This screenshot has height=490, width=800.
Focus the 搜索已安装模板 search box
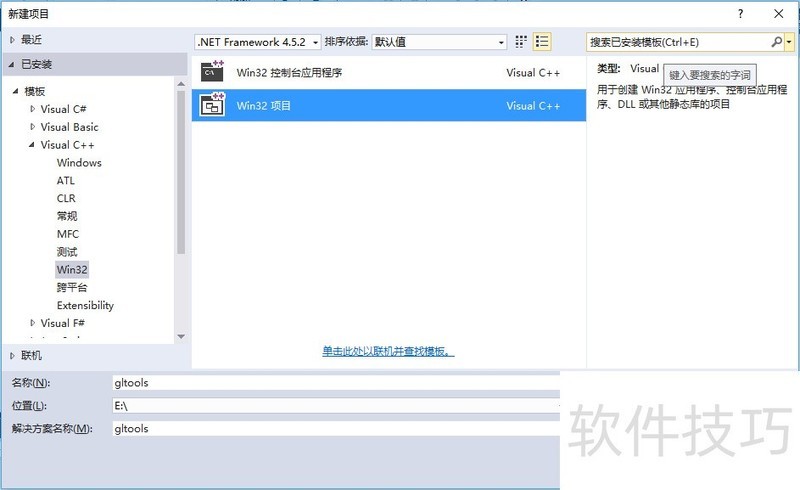click(679, 42)
